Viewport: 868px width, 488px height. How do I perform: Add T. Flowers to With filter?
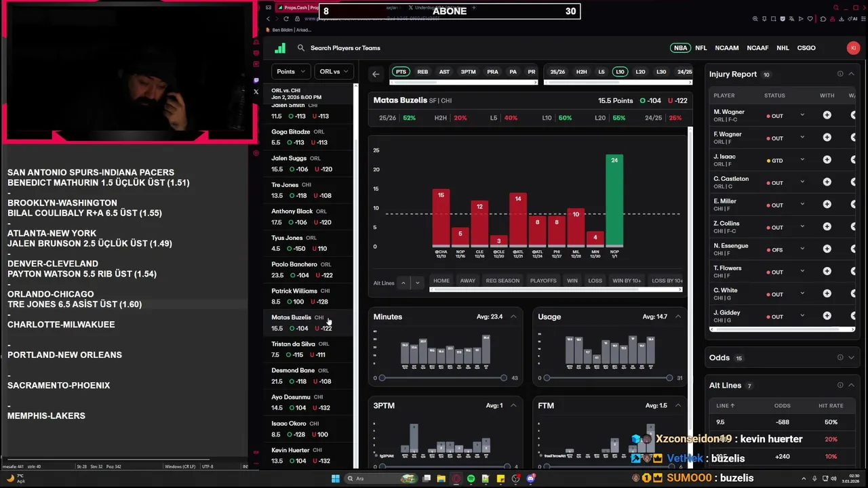pyautogui.click(x=827, y=272)
